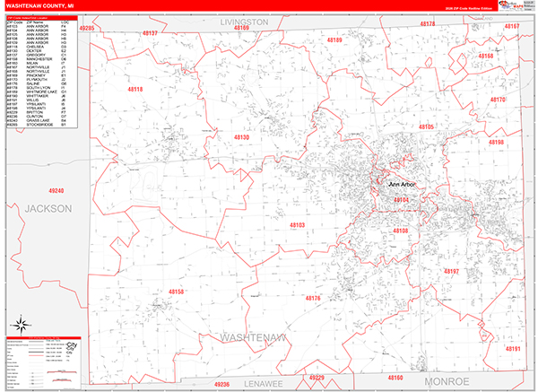
Task: Click the LENAWEE county label
Action: (264, 384)
